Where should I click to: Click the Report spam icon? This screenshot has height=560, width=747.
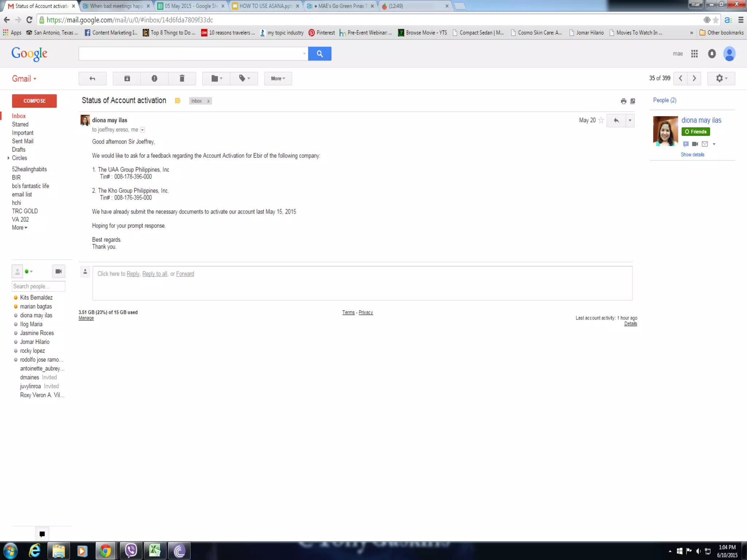click(154, 78)
